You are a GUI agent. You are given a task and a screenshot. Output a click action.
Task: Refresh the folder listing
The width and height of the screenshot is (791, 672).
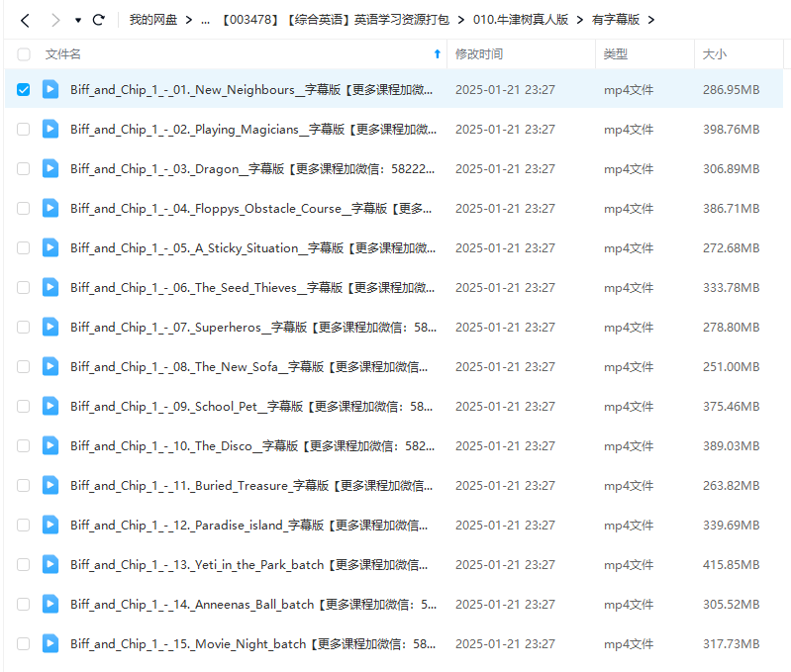[99, 20]
